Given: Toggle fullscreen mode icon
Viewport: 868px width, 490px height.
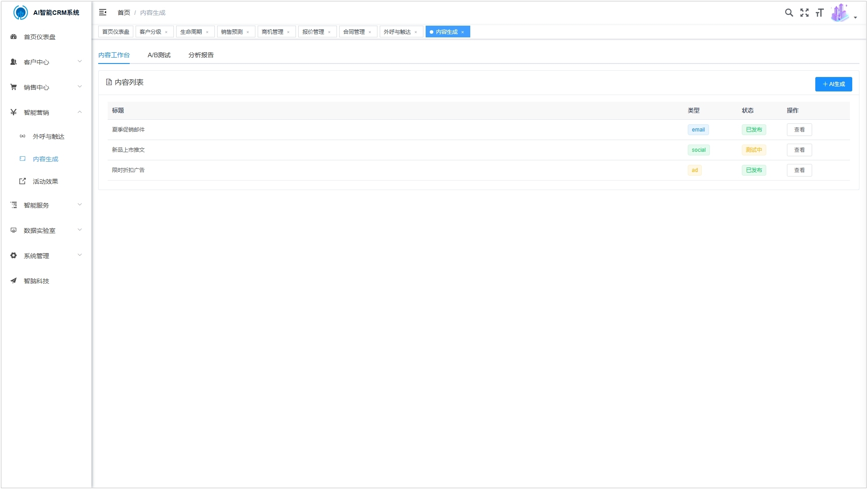Looking at the screenshot, I should coord(804,13).
